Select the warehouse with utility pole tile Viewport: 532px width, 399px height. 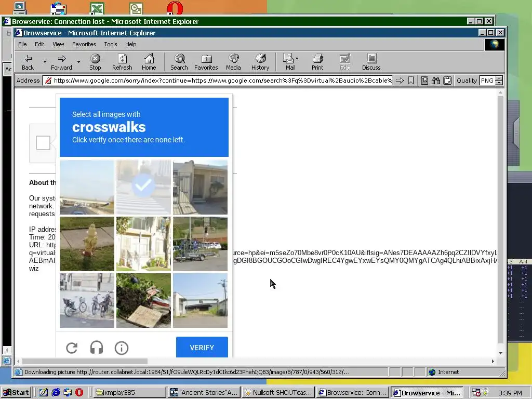pyautogui.click(x=200, y=301)
